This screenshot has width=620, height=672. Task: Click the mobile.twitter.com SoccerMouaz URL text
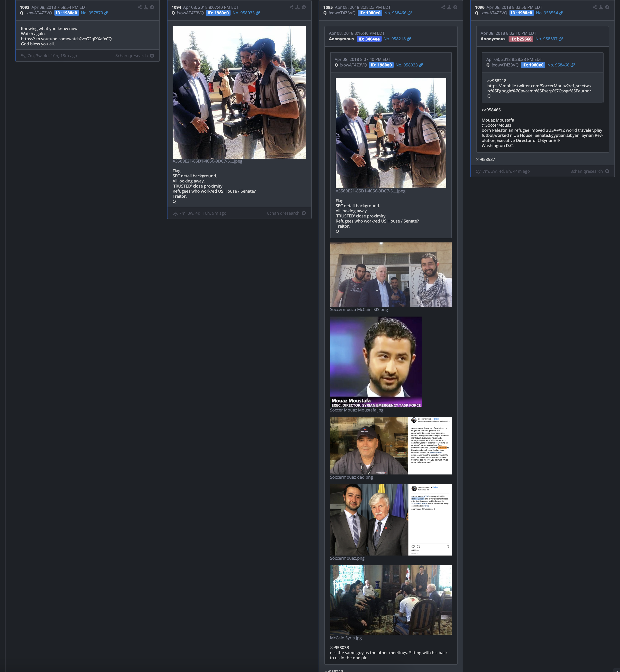[539, 88]
